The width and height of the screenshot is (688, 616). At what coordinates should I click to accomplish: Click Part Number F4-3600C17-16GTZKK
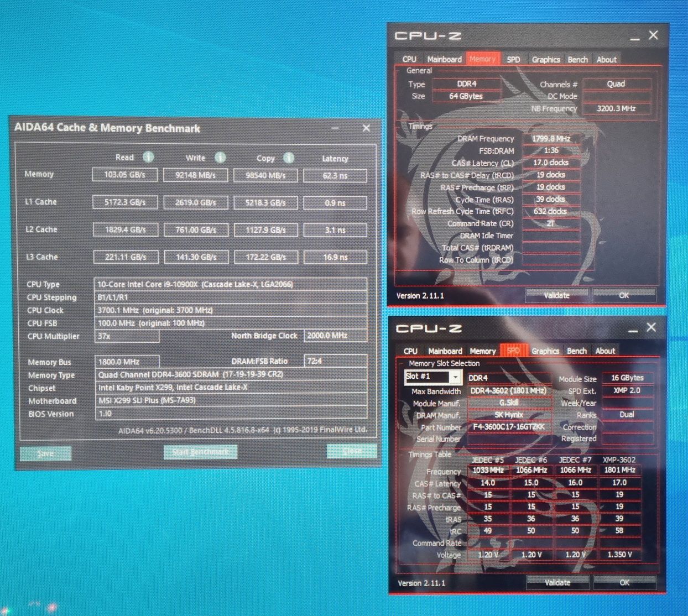[509, 427]
